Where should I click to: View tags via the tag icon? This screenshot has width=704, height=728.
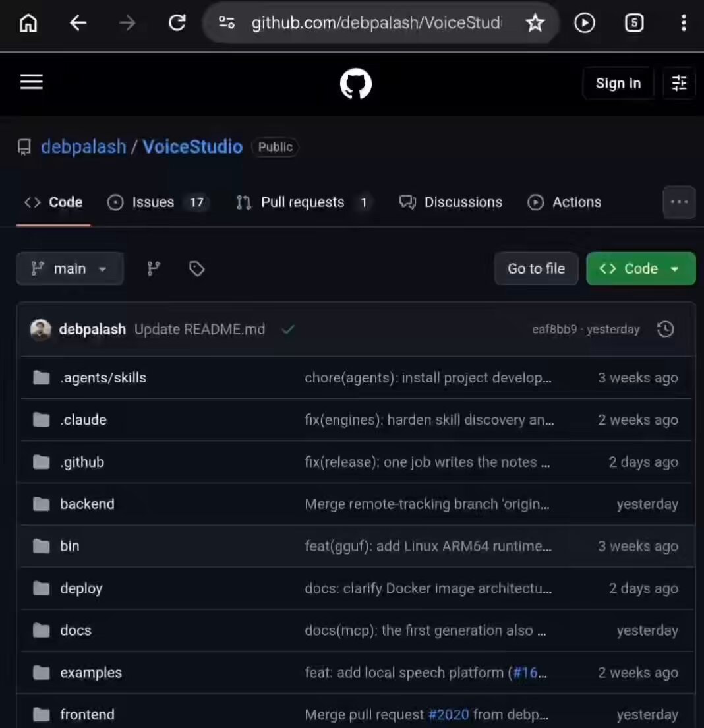click(197, 268)
